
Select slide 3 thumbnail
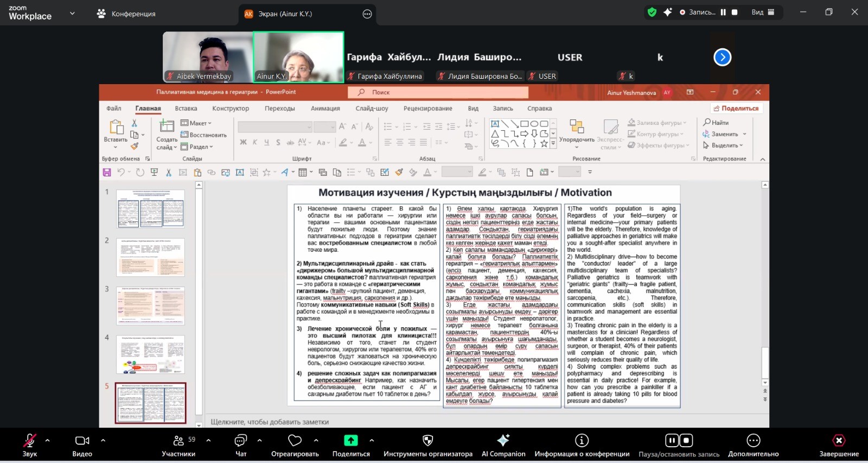click(150, 306)
